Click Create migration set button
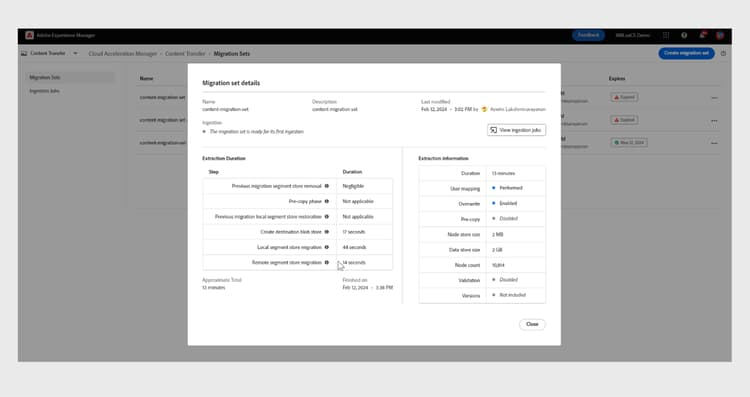This screenshot has width=750, height=397. point(686,53)
